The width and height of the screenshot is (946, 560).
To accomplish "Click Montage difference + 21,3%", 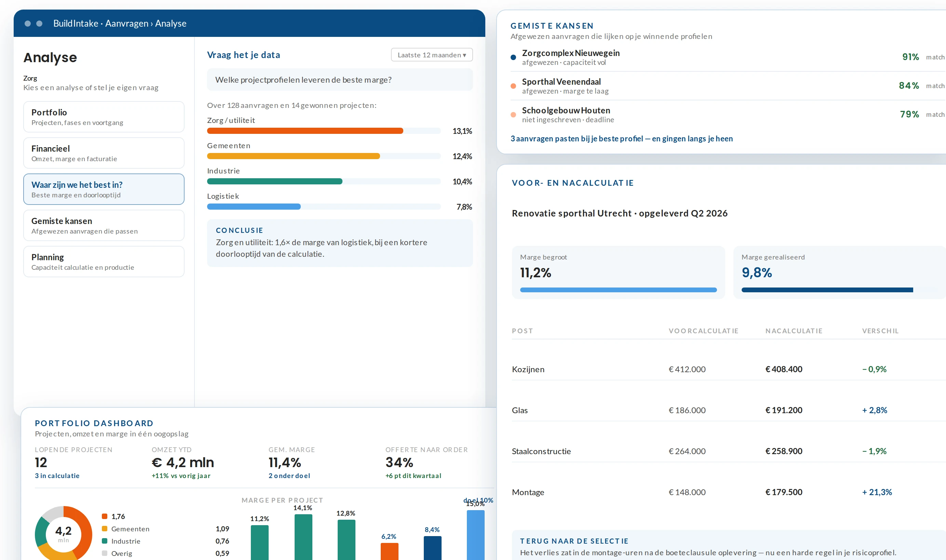I will 877,492.
